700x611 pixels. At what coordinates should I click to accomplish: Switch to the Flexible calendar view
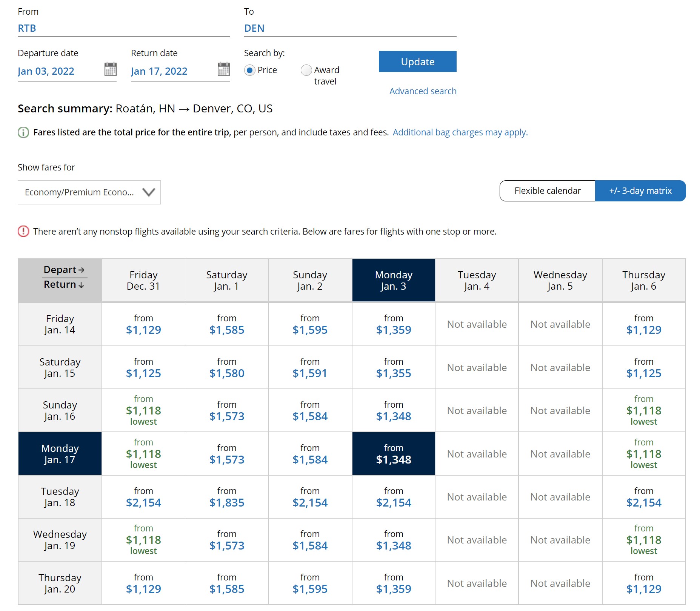(547, 191)
